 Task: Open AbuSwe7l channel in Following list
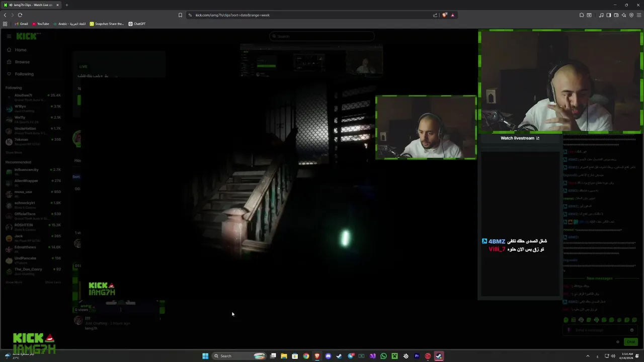point(33,97)
